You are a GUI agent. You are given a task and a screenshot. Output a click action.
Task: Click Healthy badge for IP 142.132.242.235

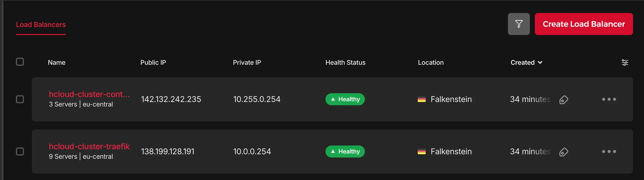345,99
